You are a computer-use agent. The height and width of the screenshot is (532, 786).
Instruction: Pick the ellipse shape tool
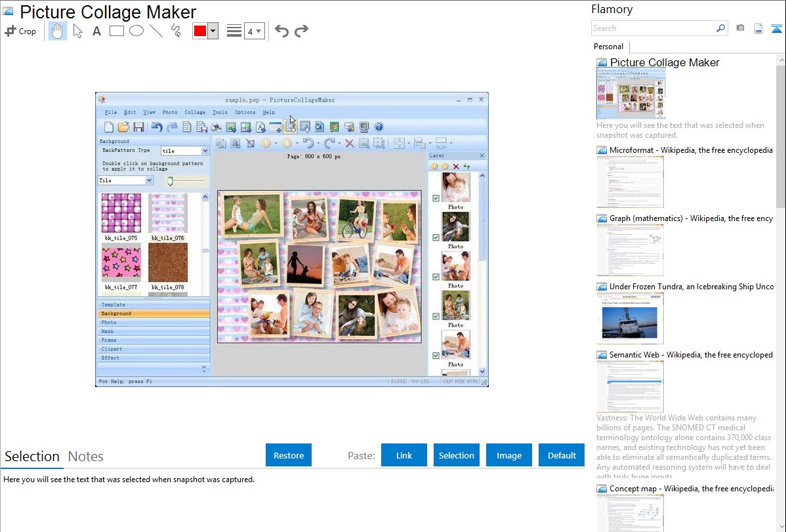point(136,31)
